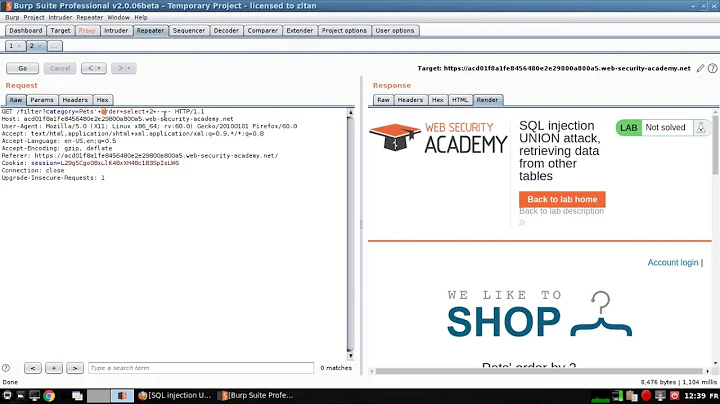
Task: Open the Repeater menu
Action: [90, 17]
